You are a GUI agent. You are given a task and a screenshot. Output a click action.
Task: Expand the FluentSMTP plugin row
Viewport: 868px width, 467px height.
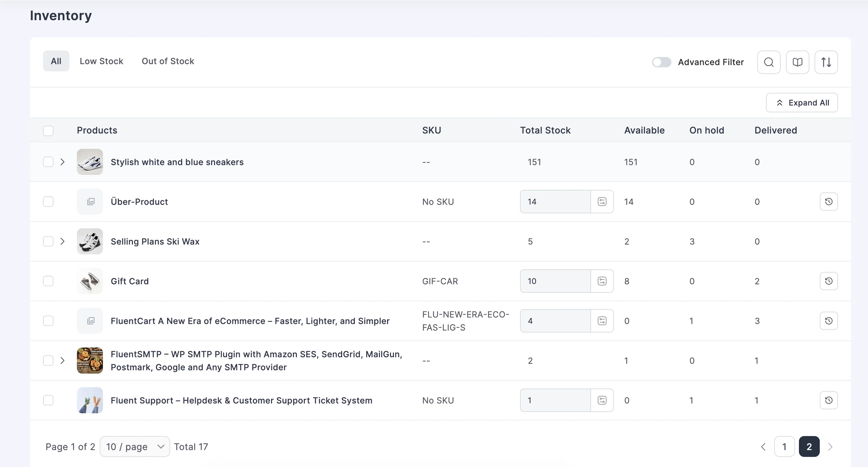(63, 360)
